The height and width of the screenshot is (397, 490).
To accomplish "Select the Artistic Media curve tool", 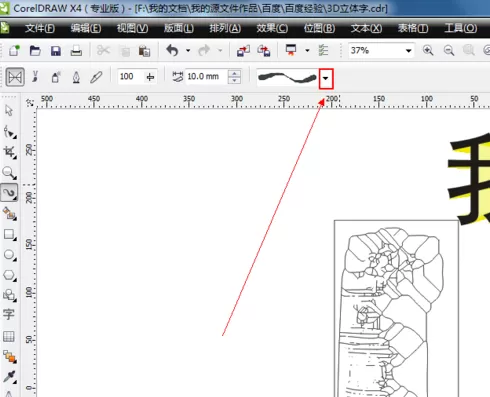I will [x=9, y=193].
